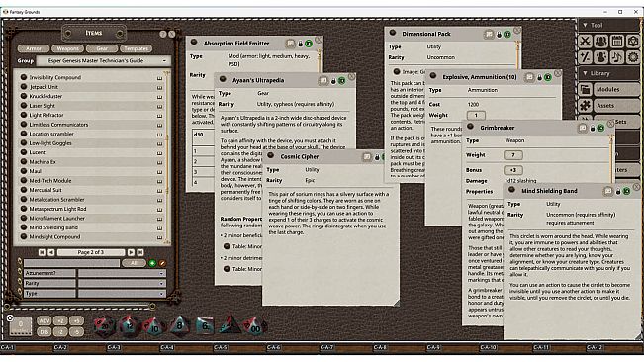Click the modifier box showing 0

(21, 326)
